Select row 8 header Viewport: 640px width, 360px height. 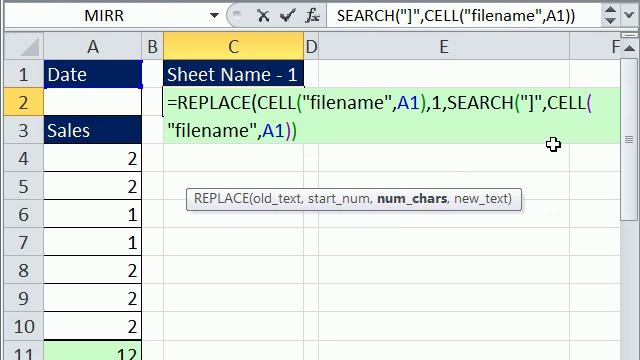24,270
